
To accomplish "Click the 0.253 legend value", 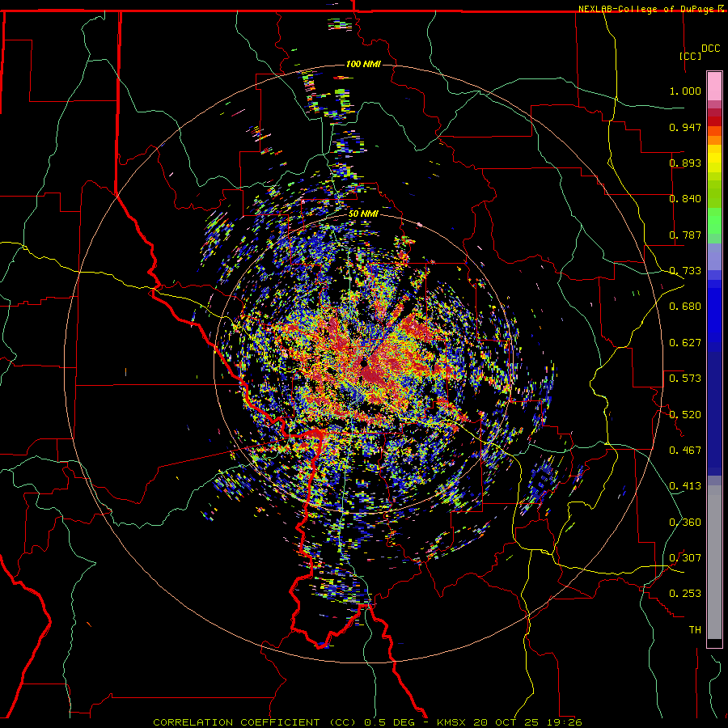I will (x=685, y=594).
